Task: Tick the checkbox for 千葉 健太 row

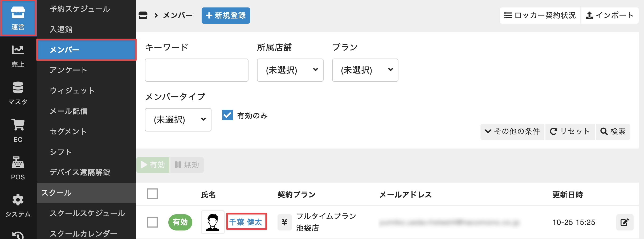Action: pos(152,222)
